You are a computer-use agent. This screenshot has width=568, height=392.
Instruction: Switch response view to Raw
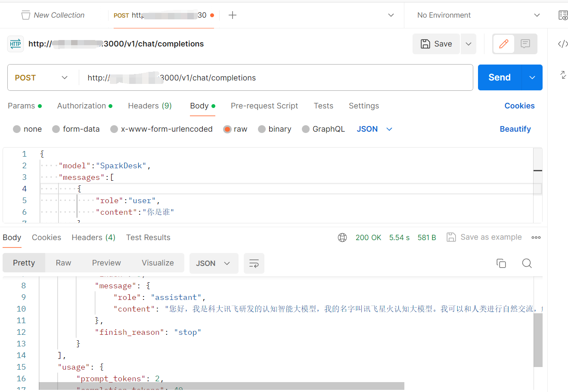[63, 263]
